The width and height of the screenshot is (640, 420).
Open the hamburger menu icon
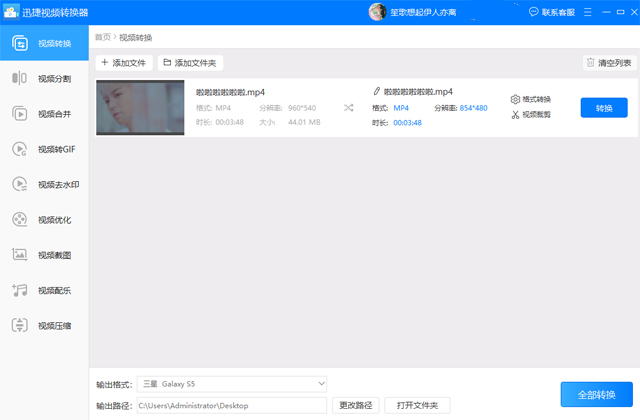[x=587, y=12]
